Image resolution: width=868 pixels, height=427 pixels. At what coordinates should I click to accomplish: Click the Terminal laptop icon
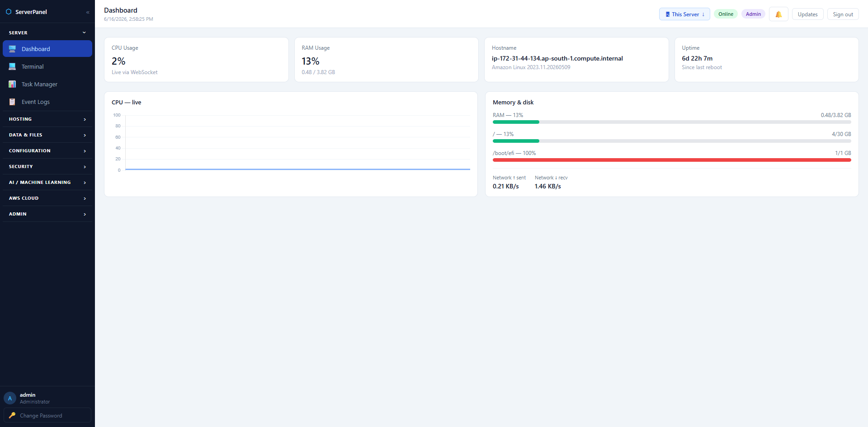click(x=12, y=66)
